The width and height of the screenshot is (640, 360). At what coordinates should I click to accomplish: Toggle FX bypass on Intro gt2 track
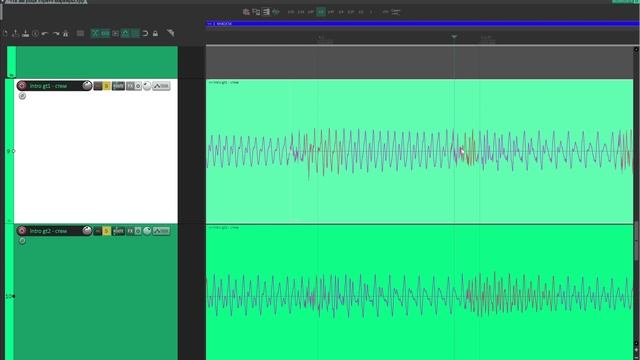pyautogui.click(x=138, y=231)
